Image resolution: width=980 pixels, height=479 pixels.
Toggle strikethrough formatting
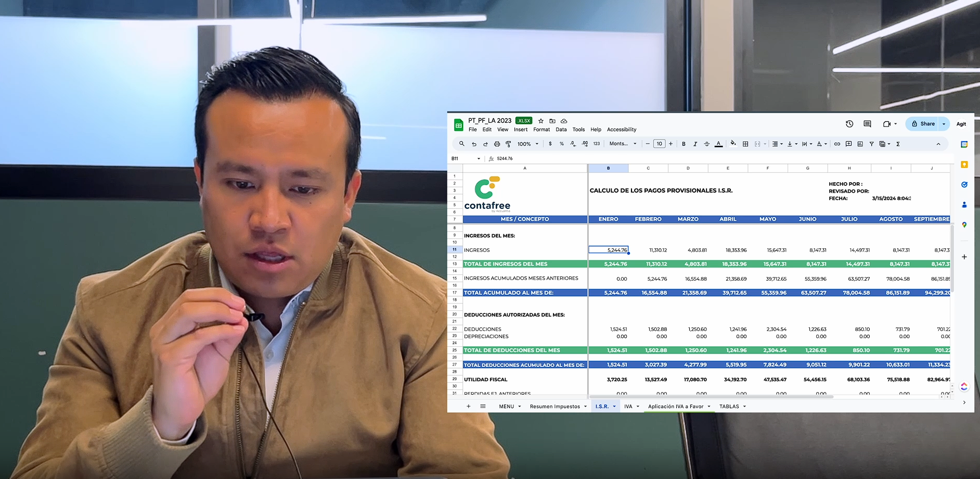click(706, 144)
